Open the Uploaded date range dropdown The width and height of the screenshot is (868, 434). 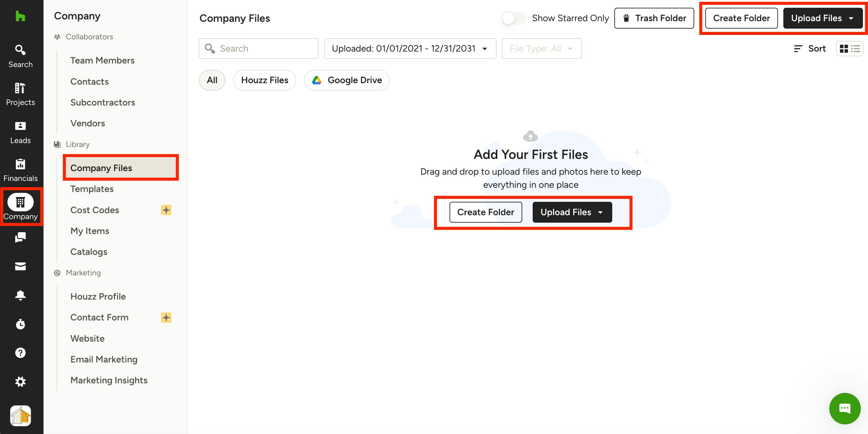click(410, 49)
